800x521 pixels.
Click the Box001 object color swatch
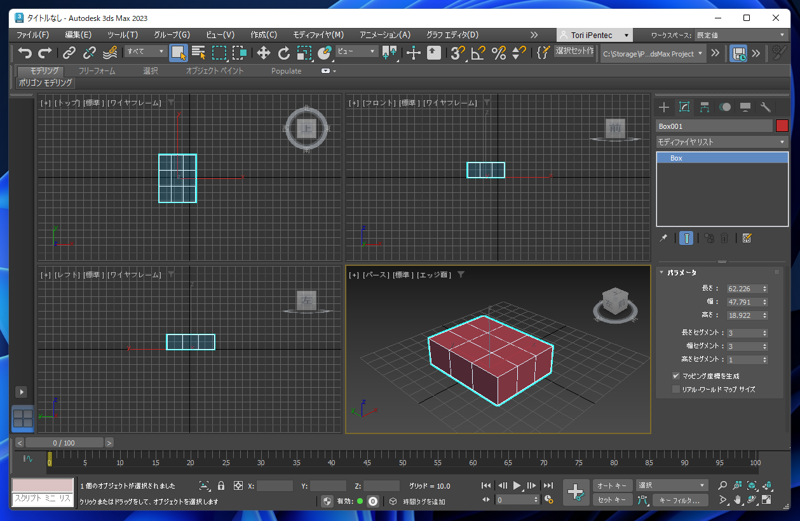pyautogui.click(x=782, y=126)
